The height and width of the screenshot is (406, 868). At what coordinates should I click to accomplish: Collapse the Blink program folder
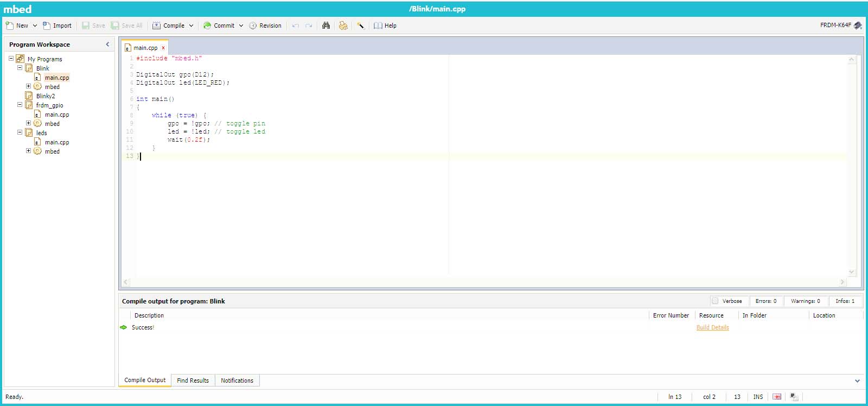pyautogui.click(x=20, y=68)
